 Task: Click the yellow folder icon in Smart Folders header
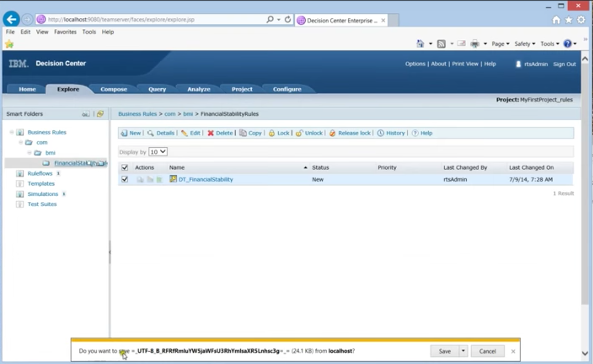[x=100, y=114]
